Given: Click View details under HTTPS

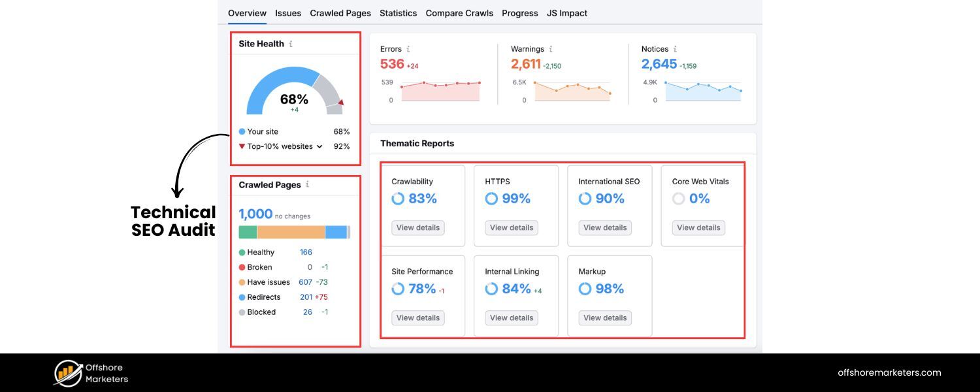Looking at the screenshot, I should tap(512, 227).
